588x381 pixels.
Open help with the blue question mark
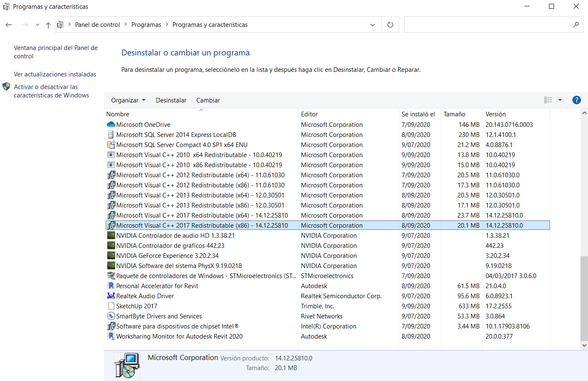pyautogui.click(x=577, y=100)
